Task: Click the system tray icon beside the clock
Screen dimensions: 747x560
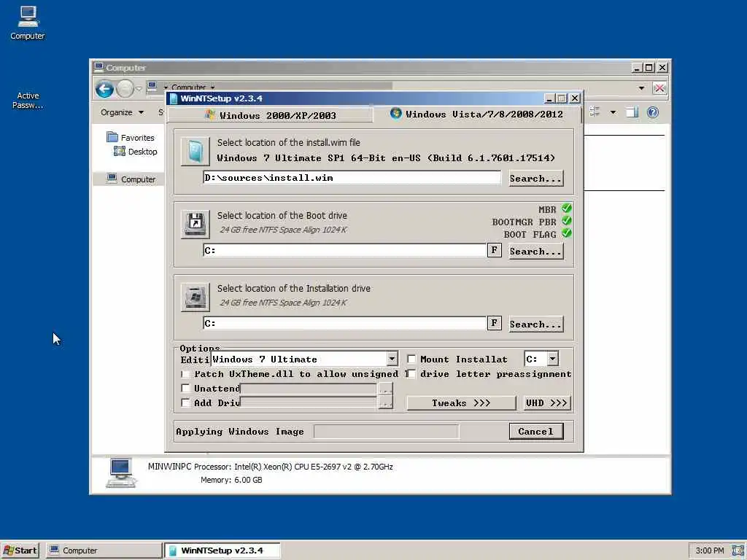Action: point(738,551)
